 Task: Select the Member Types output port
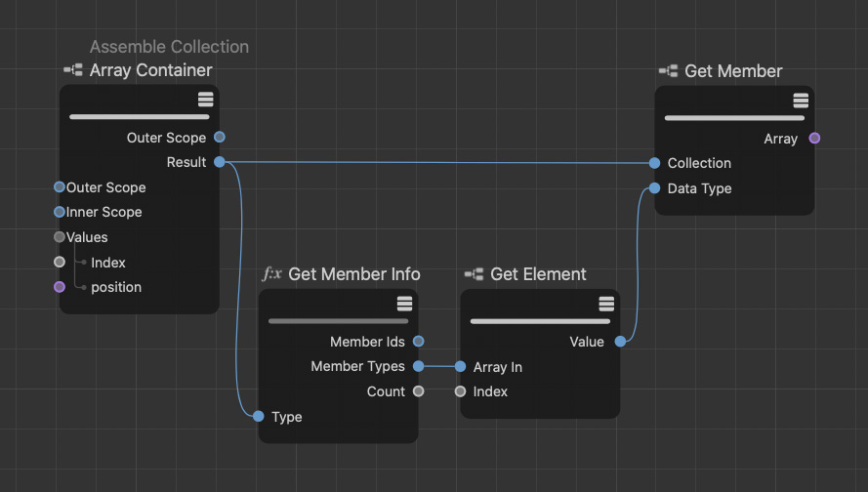coord(419,366)
